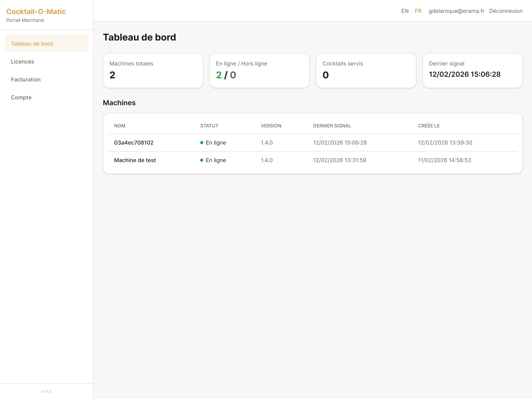Click the green status dot of 03a4ec708102

[202, 143]
